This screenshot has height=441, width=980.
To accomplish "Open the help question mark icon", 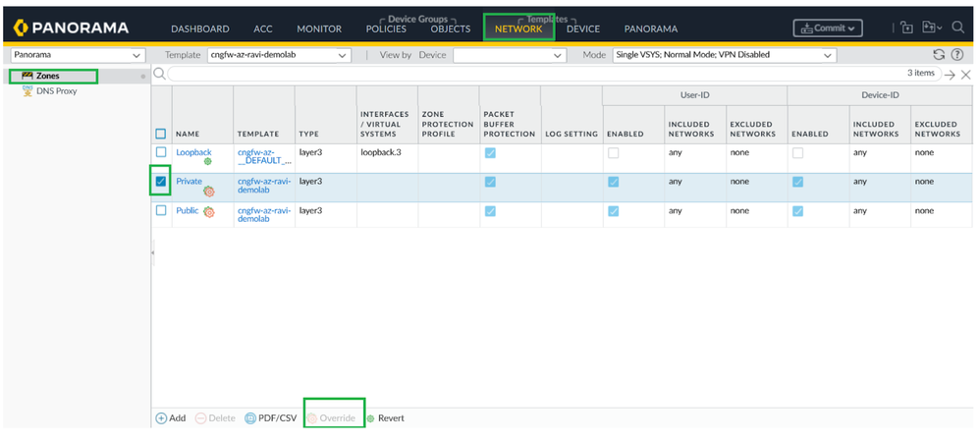I will [x=956, y=55].
